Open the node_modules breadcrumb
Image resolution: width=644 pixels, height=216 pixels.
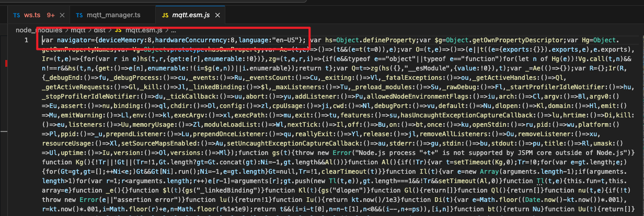pos(39,31)
